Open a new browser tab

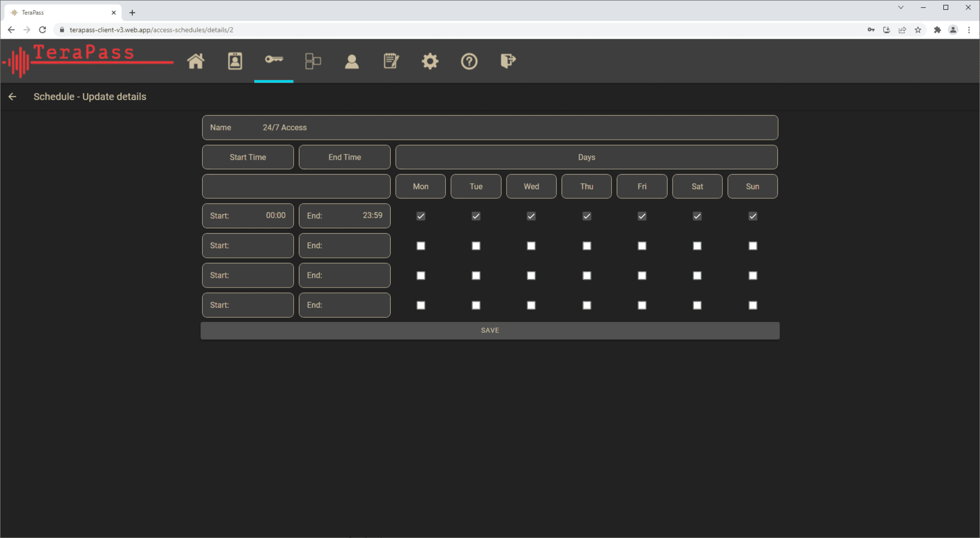[132, 12]
